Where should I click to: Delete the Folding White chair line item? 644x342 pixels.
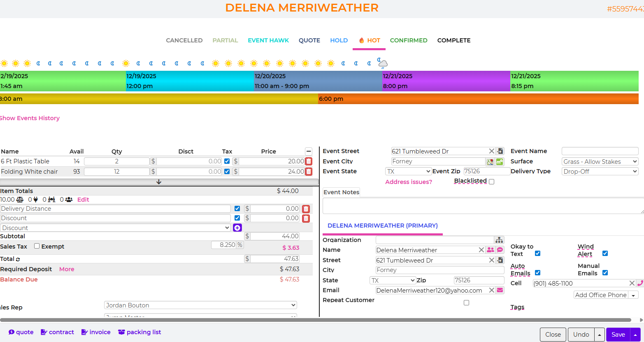[309, 172]
